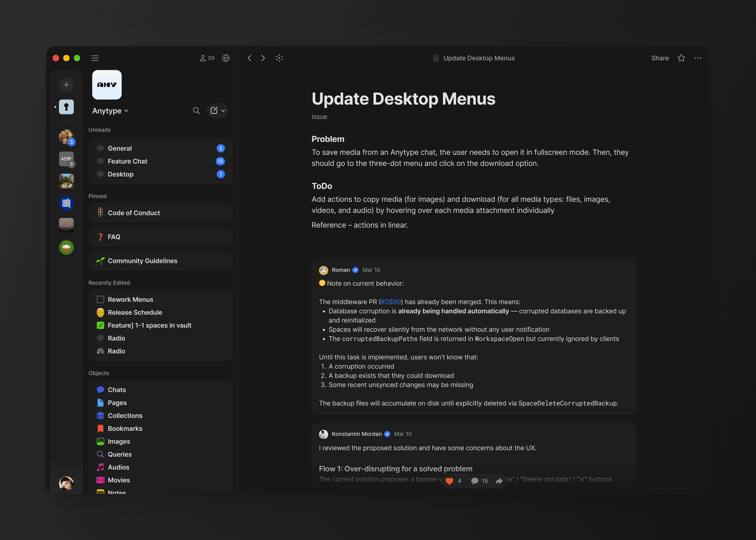
Task: Expand the Anytype space name dropdown
Action: [x=110, y=111]
